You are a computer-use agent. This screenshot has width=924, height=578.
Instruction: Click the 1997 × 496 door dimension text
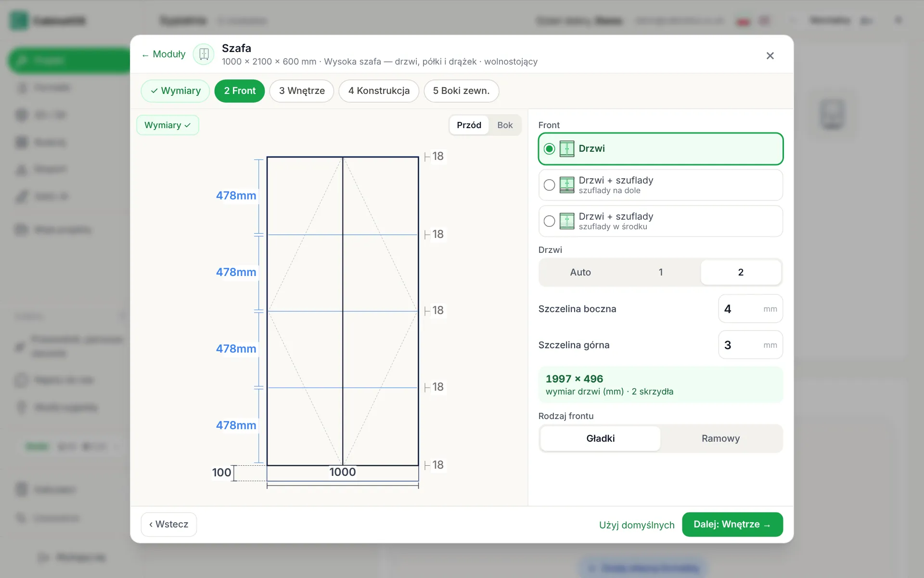click(574, 379)
